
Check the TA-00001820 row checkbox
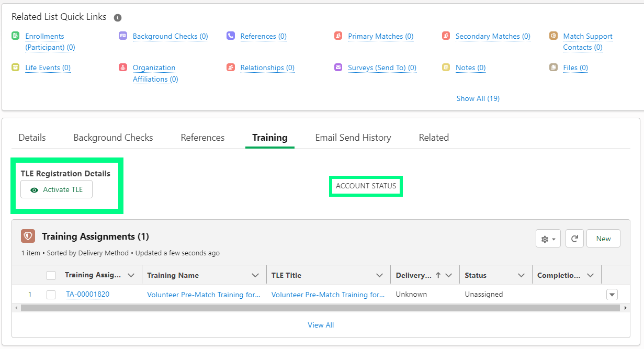[x=51, y=295]
